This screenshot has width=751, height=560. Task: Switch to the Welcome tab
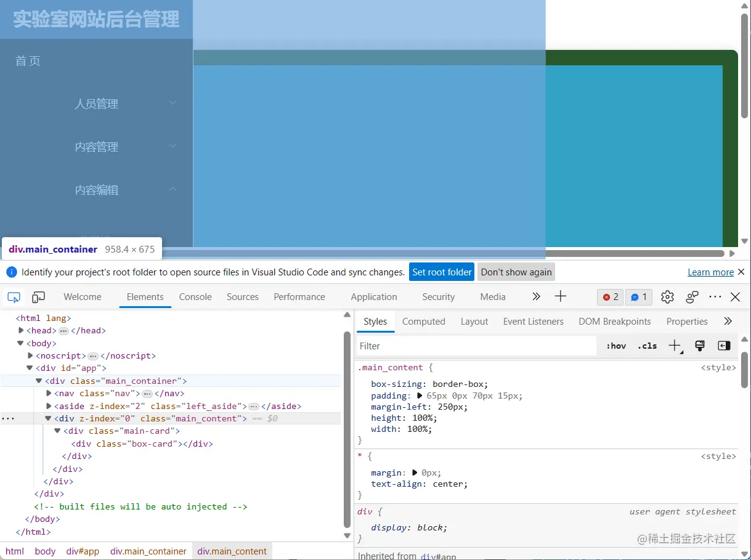coord(83,297)
